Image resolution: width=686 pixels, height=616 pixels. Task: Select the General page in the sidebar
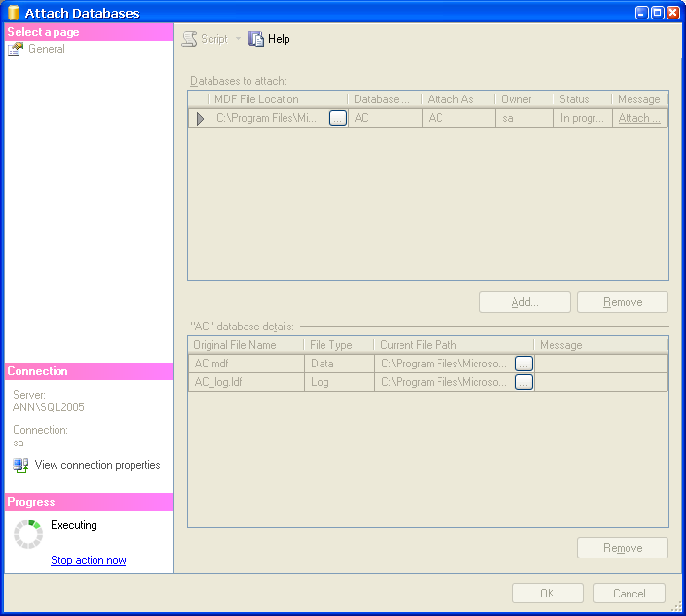46,49
